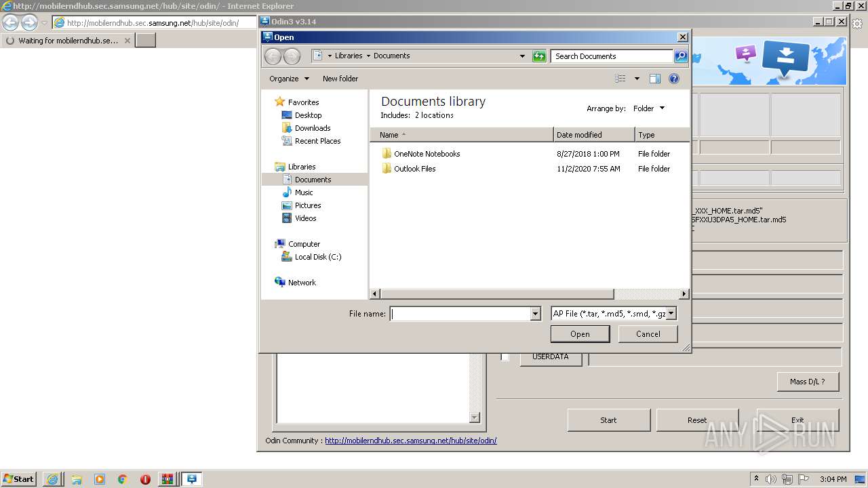This screenshot has height=488, width=868.
Task: Click Reset button in Odin3
Action: (697, 420)
